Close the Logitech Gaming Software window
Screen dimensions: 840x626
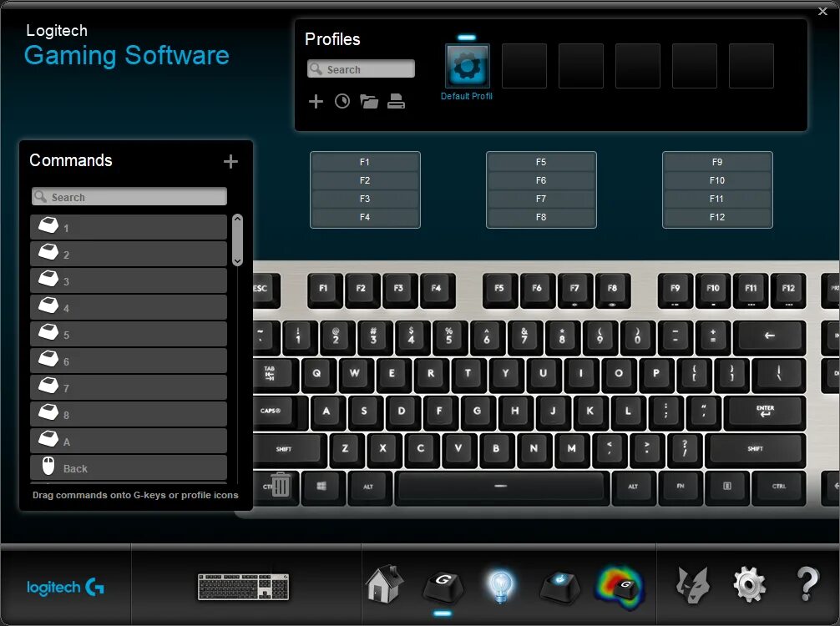click(822, 11)
